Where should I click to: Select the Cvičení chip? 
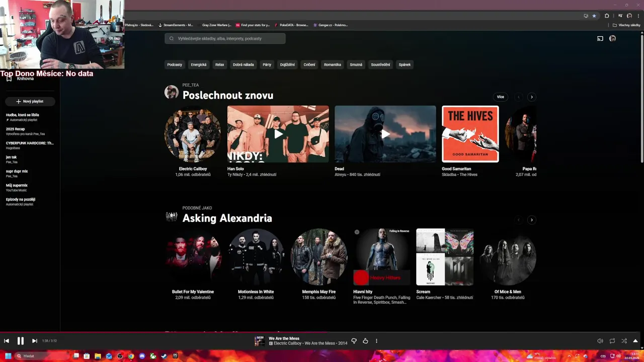(309, 64)
